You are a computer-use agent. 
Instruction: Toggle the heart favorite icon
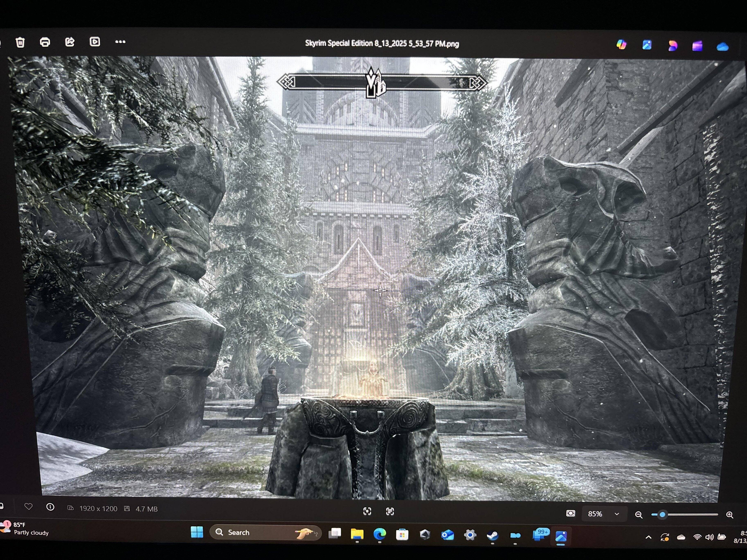[29, 506]
